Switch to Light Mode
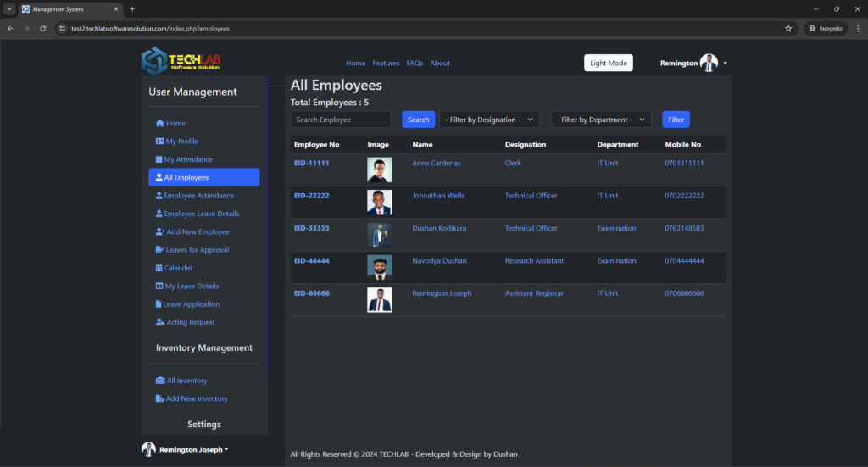868x467 pixels. (x=609, y=63)
